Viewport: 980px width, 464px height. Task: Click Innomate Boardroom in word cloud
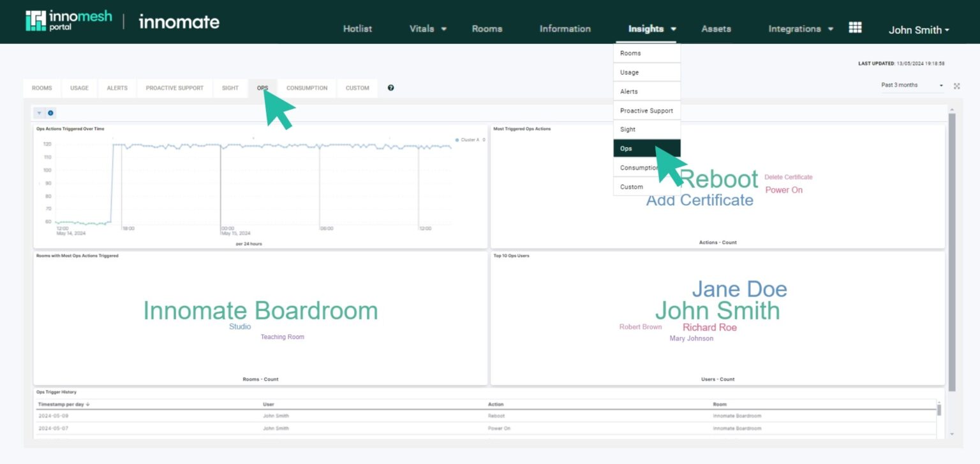[x=260, y=310]
